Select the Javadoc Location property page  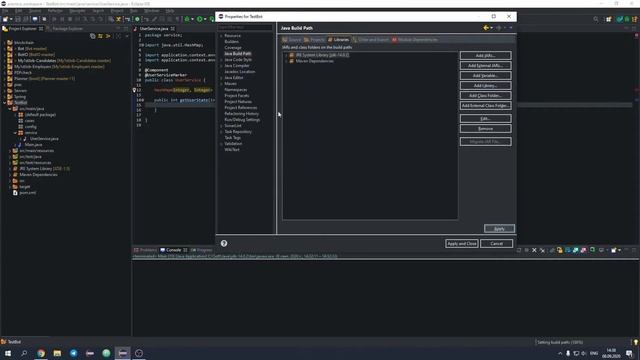click(240, 71)
